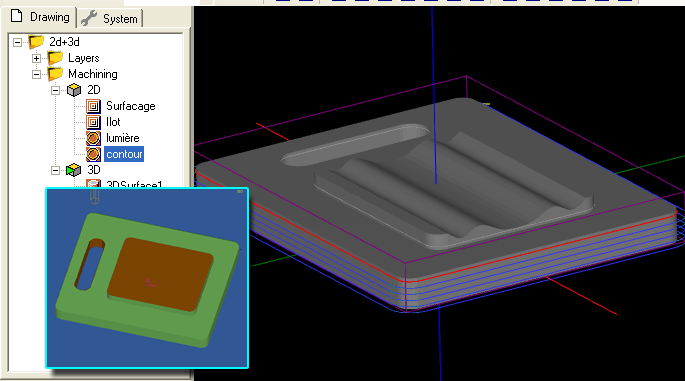This screenshot has width=685, height=381.
Task: Collapse the Machining tree node
Action: coord(36,74)
